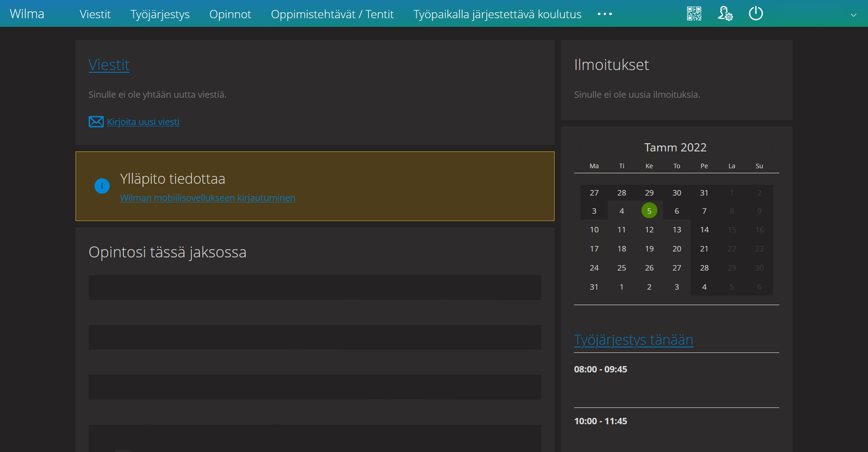Select Oppimistehtävät / Tentit from the navbar
Screen dimensions: 868x452
click(332, 14)
